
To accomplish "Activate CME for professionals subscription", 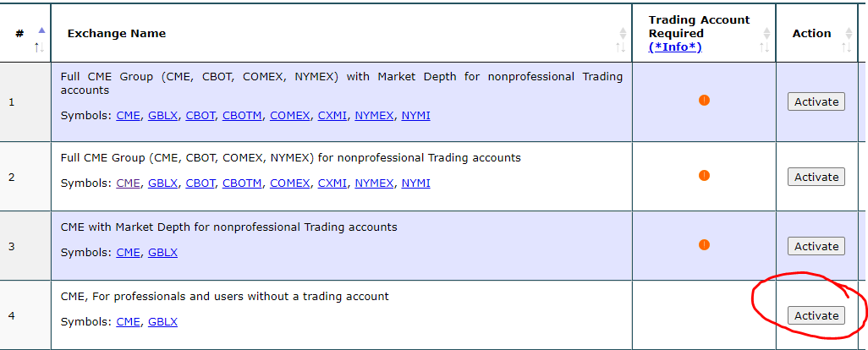I will point(816,315).
